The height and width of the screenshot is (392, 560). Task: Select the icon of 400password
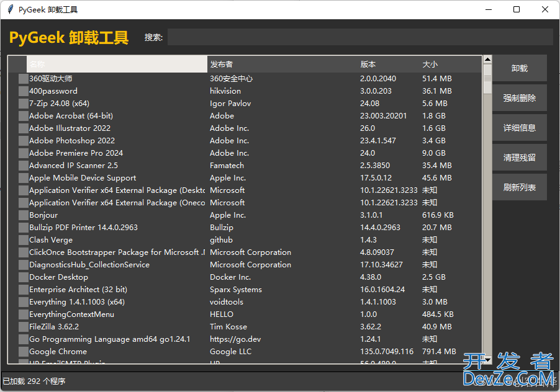pos(23,91)
